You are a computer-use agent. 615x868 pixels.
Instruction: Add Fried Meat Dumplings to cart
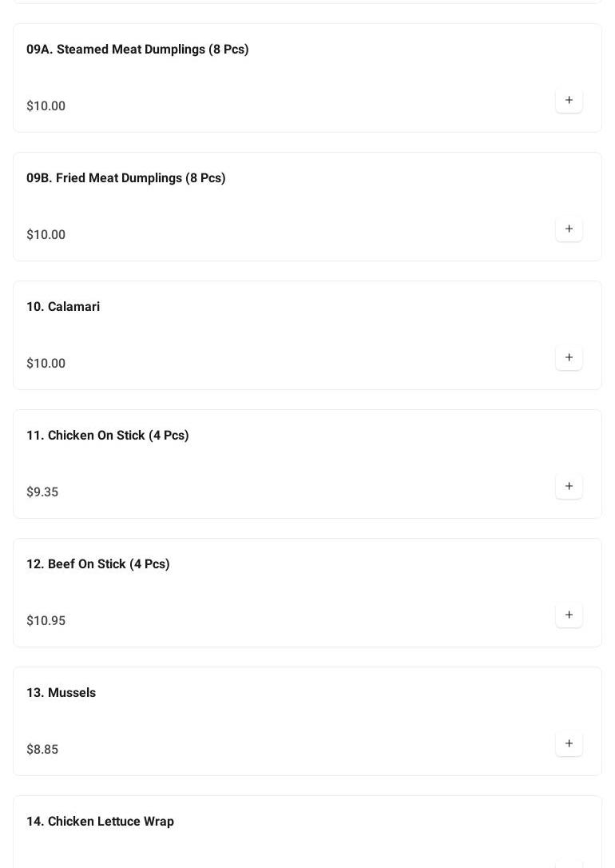569,229
